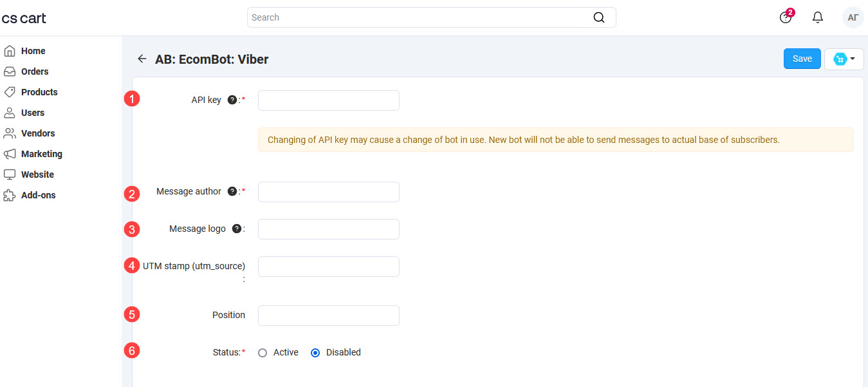Click the search magnifier icon
Screen dimensions: 868x387
click(x=598, y=17)
